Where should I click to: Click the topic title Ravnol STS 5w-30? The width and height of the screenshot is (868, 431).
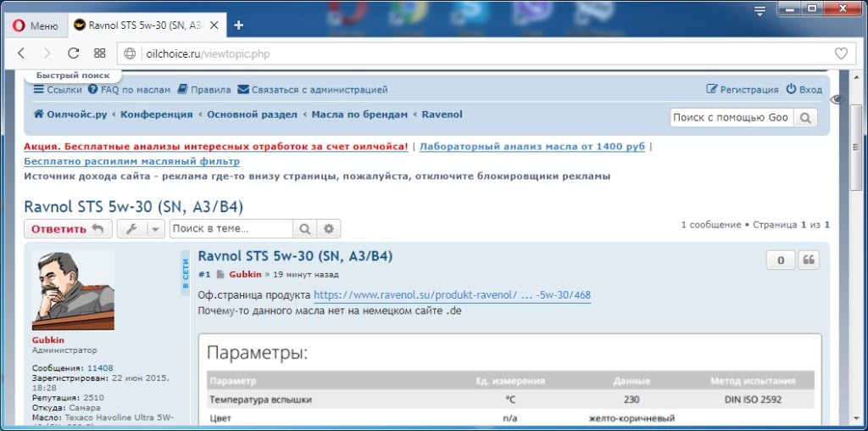[x=133, y=207]
